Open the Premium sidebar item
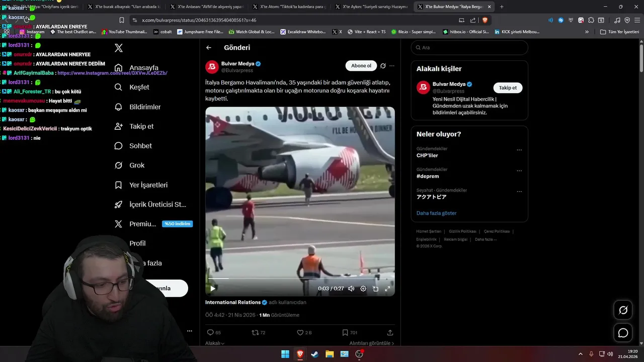Screen dimensions: 644x362 pyautogui.click(x=135, y=224)
